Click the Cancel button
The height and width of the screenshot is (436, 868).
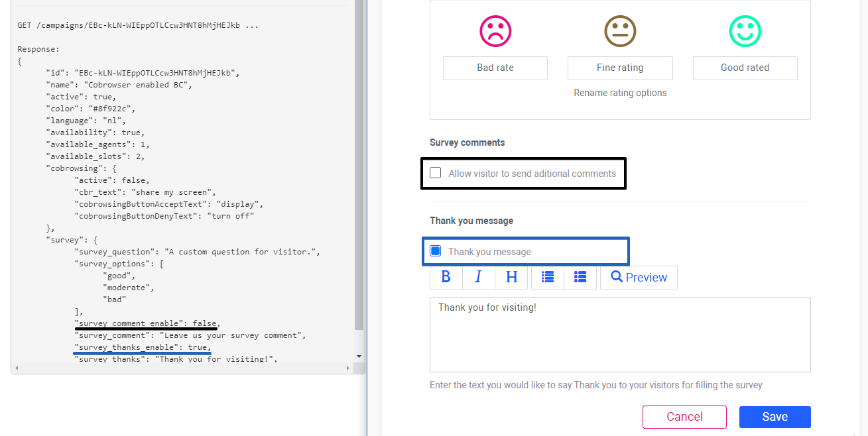point(684,417)
